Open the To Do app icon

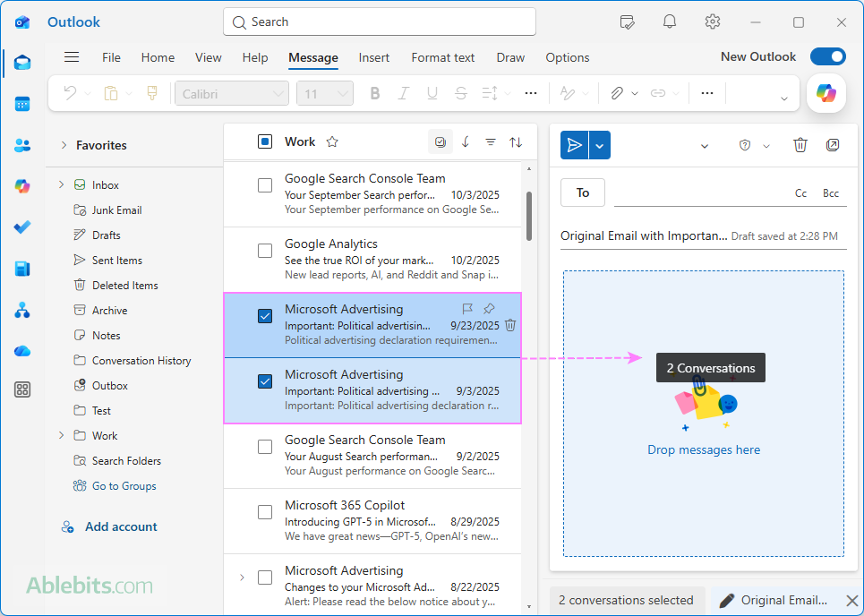pyautogui.click(x=21, y=227)
